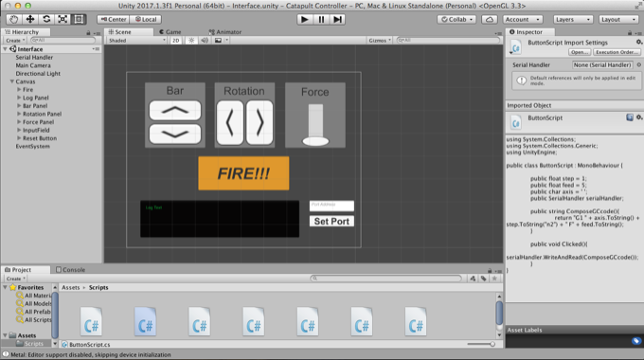Click the Serial Handler object picker circle
The width and height of the screenshot is (644, 360).
(x=638, y=64)
